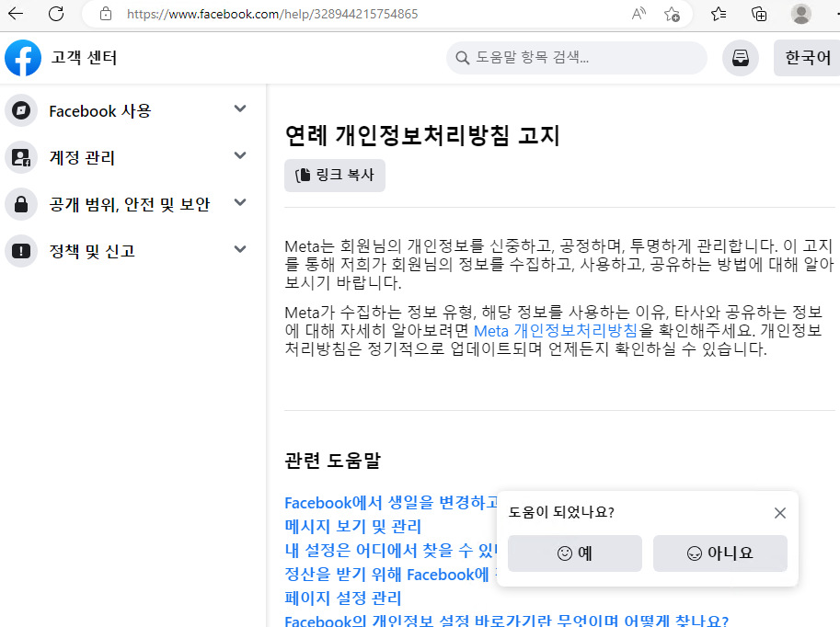Open the Facebook에서 생일을 변경하 related link

pyautogui.click(x=390, y=503)
